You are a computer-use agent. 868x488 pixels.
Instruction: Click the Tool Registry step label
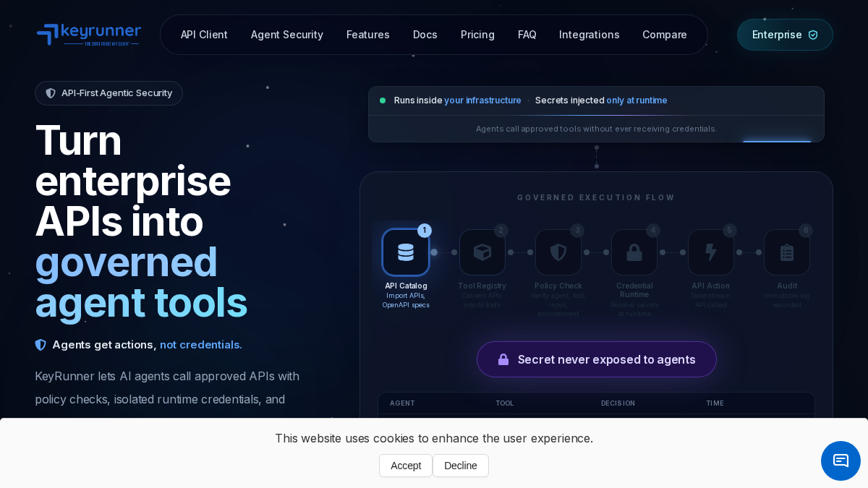pyautogui.click(x=482, y=286)
